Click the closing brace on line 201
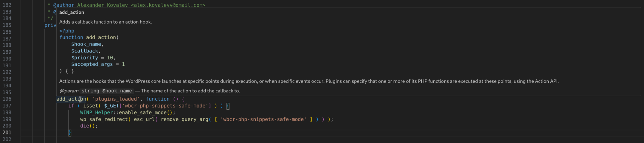This screenshot has width=644, height=143. [70, 133]
